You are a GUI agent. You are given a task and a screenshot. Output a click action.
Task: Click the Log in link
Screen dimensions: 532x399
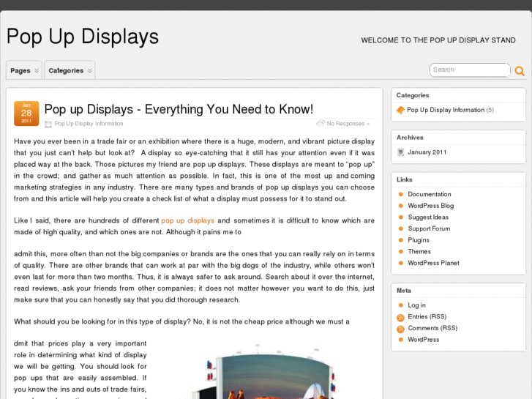coord(416,305)
